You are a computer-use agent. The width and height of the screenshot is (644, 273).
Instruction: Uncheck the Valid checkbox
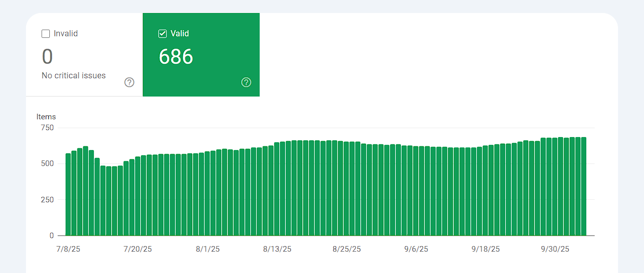(163, 34)
